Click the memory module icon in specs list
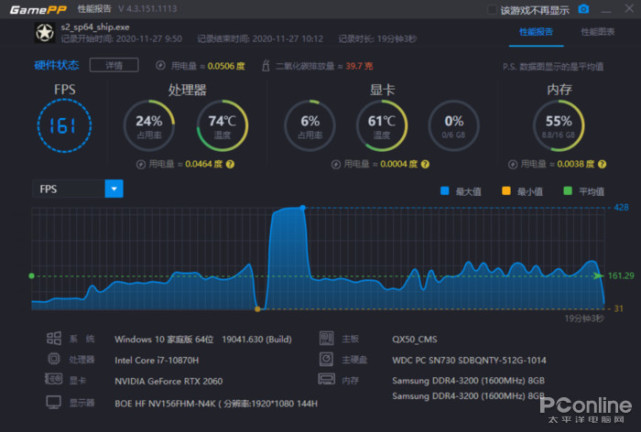The width and height of the screenshot is (641, 432). coord(326,379)
